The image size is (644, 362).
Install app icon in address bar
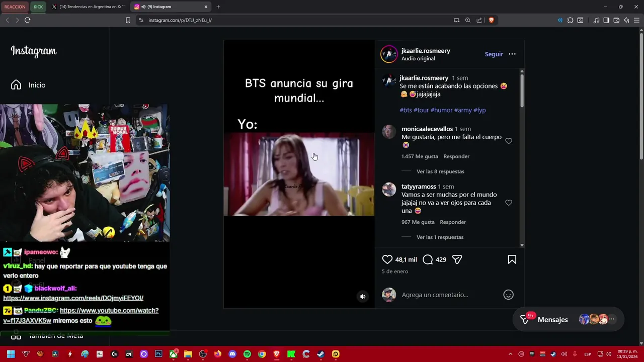(456, 20)
